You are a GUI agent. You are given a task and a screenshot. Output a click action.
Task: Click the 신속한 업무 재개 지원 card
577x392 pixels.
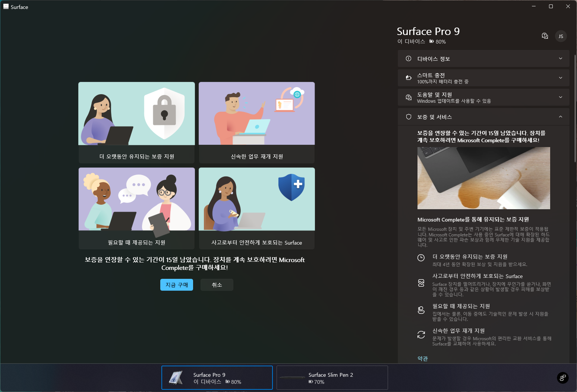257,122
